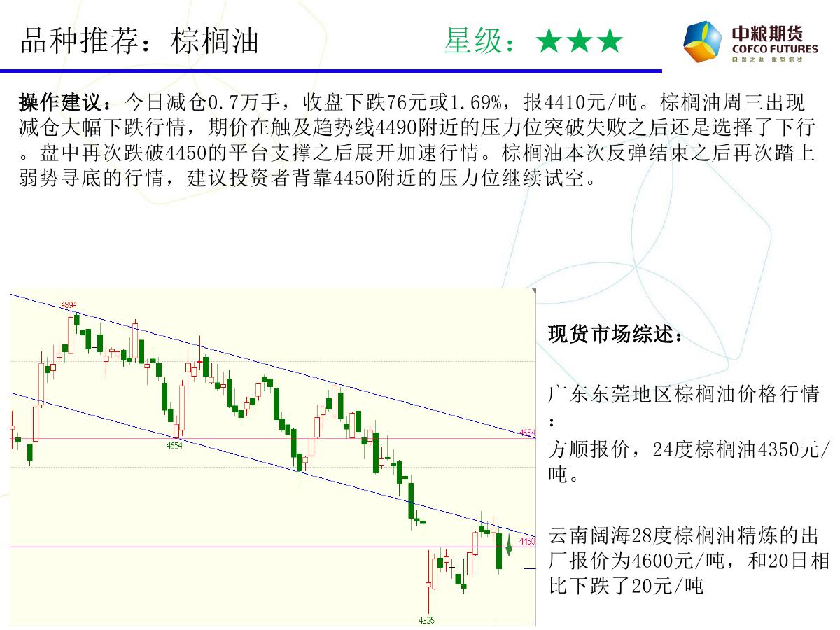
Task: Select the bold 操作建议 heading
Action: pos(63,103)
